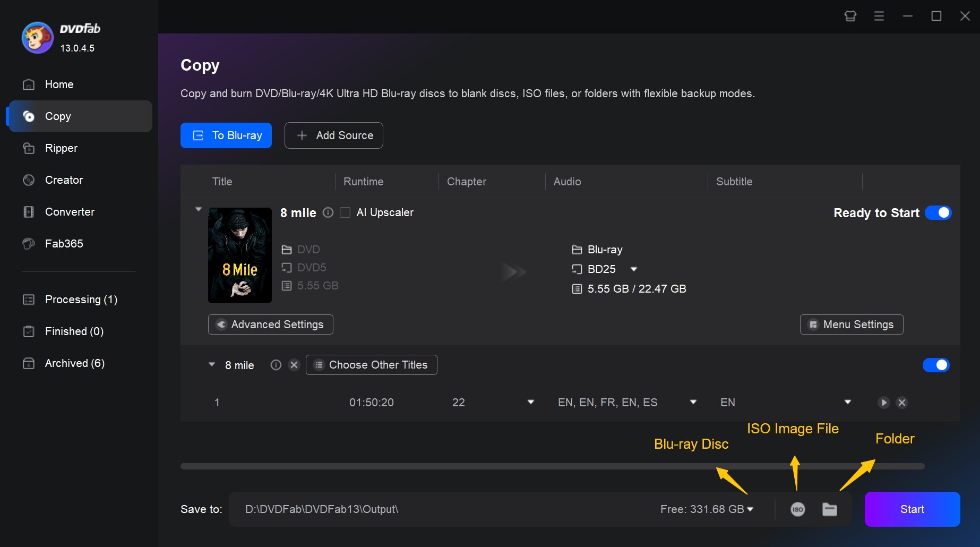Open the Creator module in sidebar

coord(63,180)
